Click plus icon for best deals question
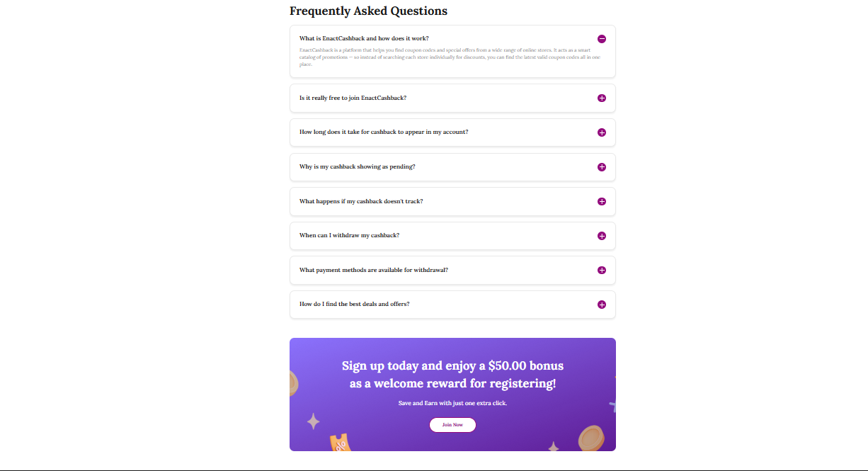This screenshot has height=471, width=868. coord(602,305)
